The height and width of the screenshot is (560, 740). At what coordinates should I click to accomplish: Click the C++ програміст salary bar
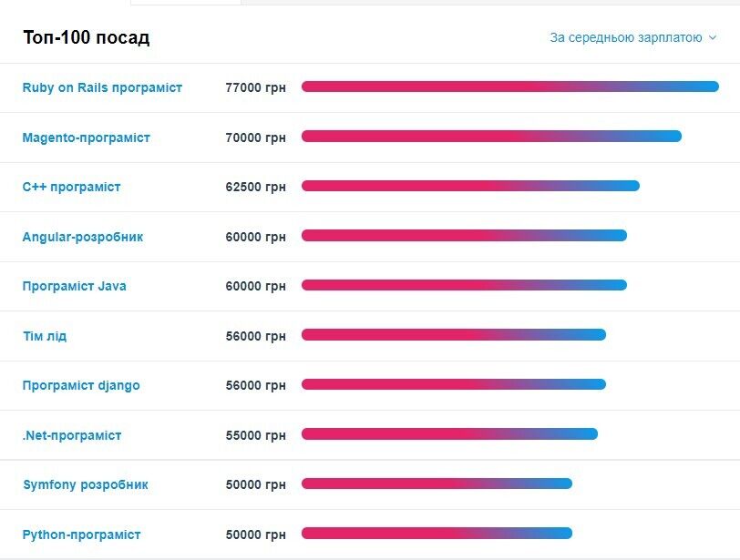(x=470, y=186)
